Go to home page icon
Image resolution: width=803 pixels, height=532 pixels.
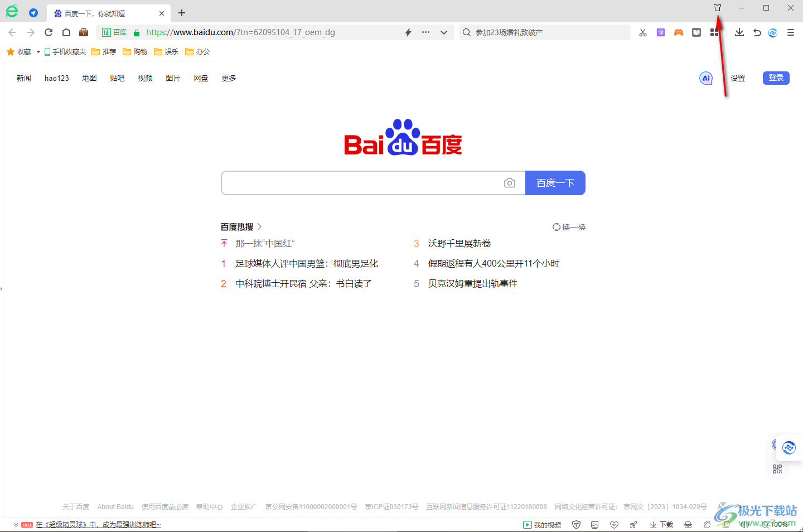tap(66, 32)
